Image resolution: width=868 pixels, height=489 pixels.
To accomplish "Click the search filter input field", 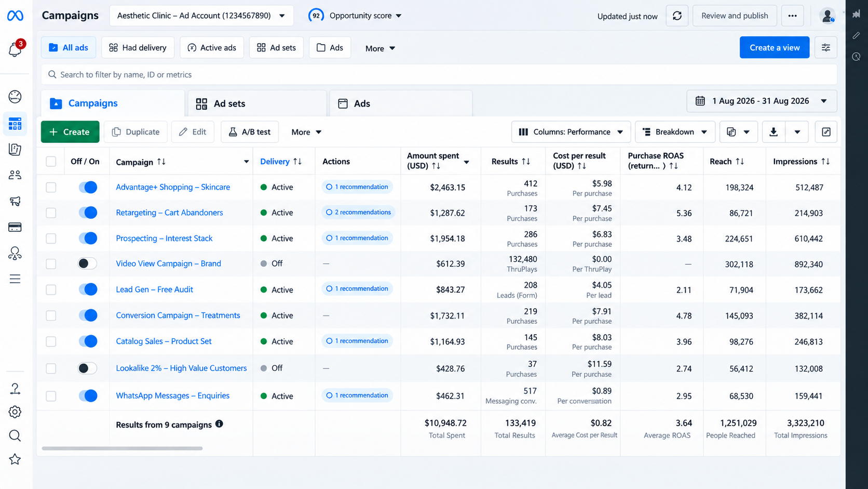I will pyautogui.click(x=439, y=74).
